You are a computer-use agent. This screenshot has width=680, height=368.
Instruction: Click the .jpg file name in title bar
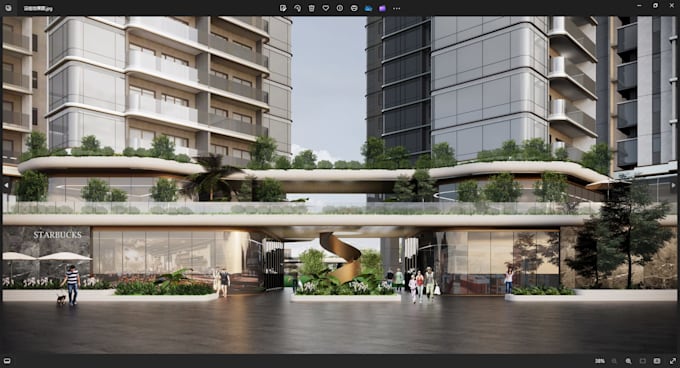pyautogui.click(x=38, y=8)
